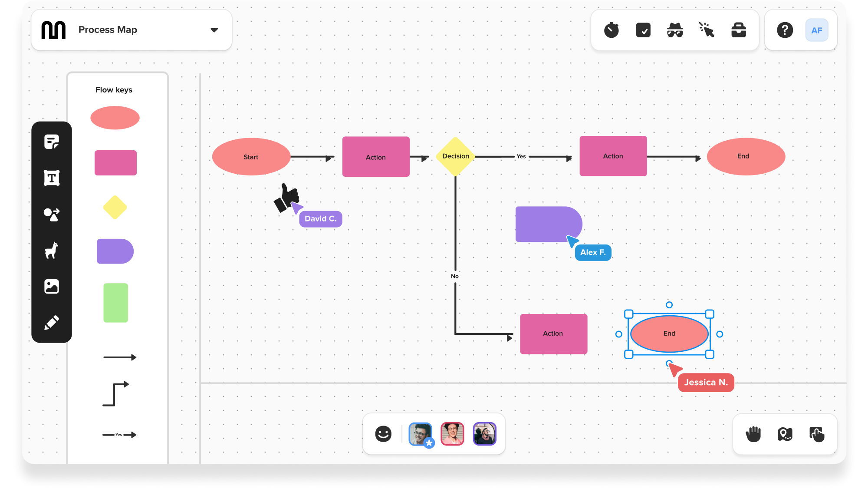Click the End node selected by Jessica N.
Image resolution: width=868 pixels, height=489 pixels.
[670, 334]
